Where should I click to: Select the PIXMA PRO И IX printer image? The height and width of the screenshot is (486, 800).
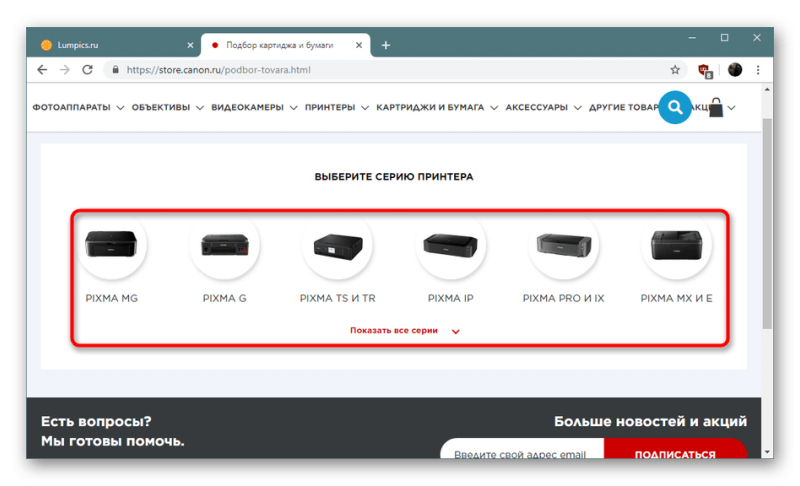564,244
